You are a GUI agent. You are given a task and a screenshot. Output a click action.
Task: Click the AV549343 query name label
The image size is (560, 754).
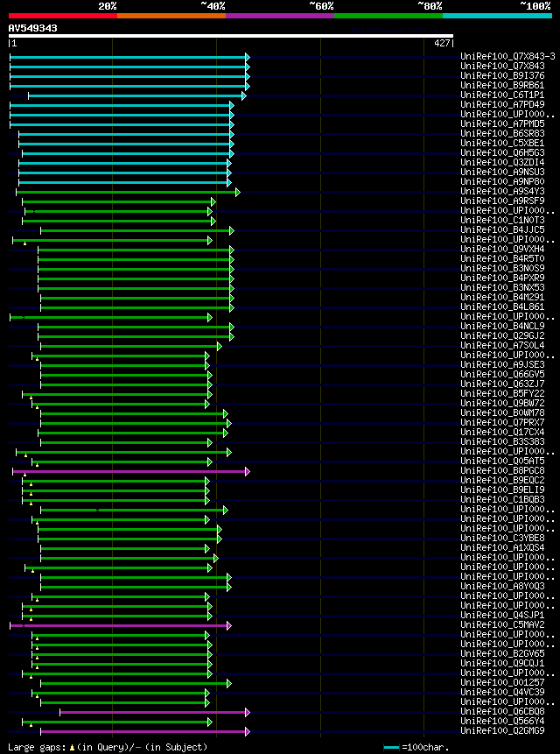click(32, 28)
